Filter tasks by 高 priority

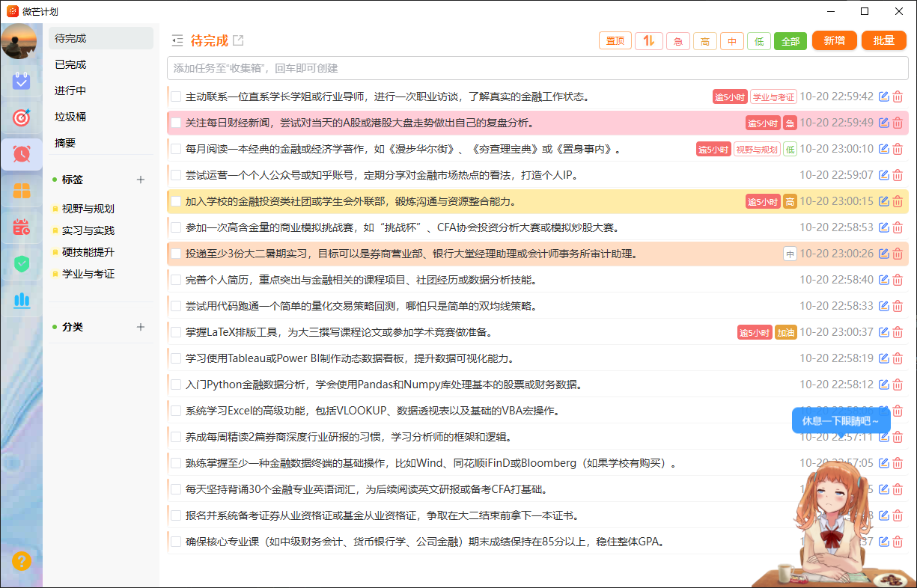tap(704, 40)
